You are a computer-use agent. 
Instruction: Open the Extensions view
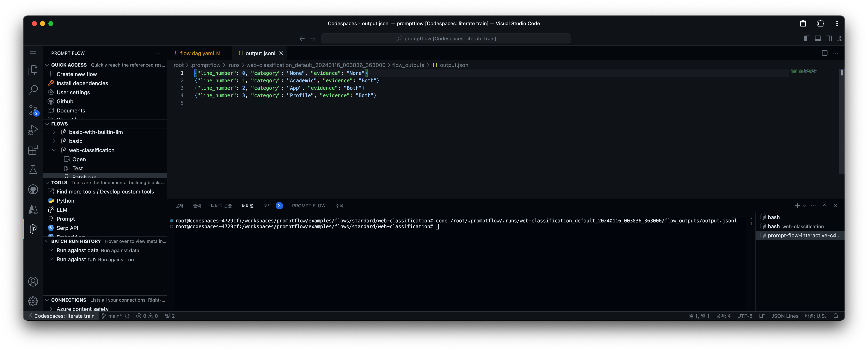tap(33, 150)
